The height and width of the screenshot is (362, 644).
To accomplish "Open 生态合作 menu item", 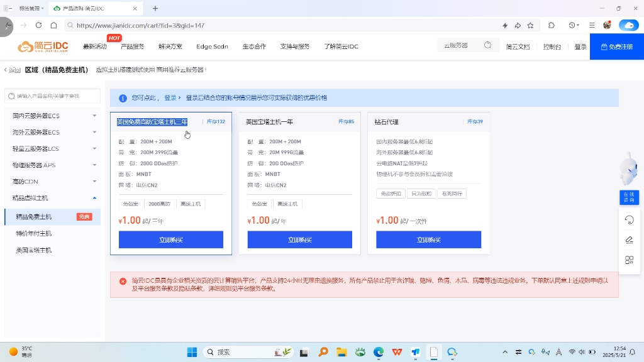I will 254,47.
